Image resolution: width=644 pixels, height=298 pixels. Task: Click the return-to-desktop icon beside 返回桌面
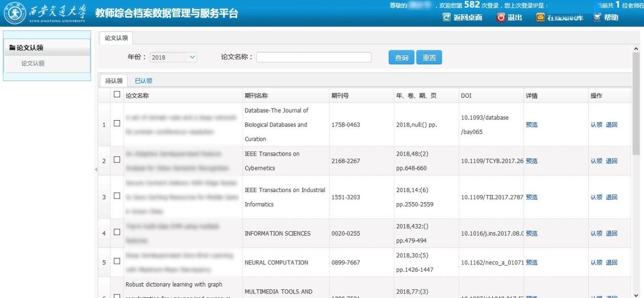click(x=446, y=17)
